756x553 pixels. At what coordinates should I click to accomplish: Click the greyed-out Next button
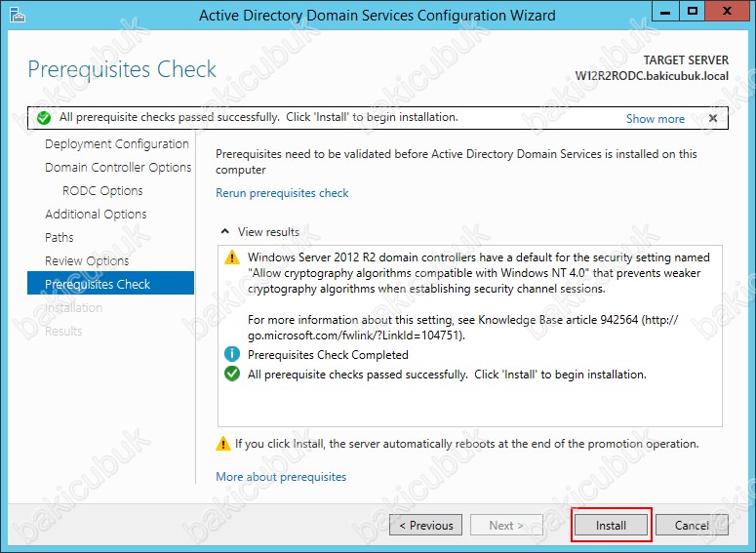coord(506,525)
